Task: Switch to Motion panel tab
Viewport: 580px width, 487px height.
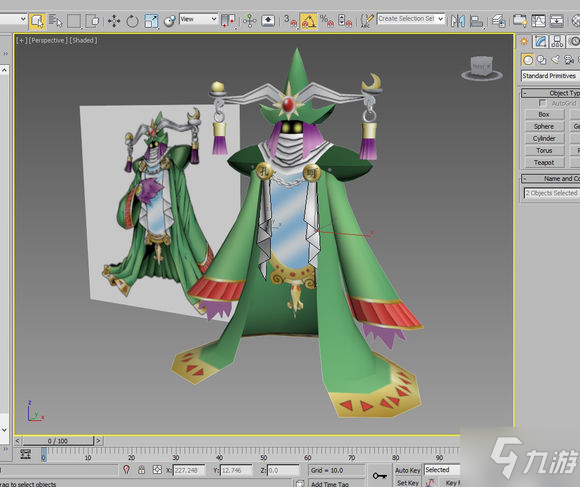Action: (573, 41)
